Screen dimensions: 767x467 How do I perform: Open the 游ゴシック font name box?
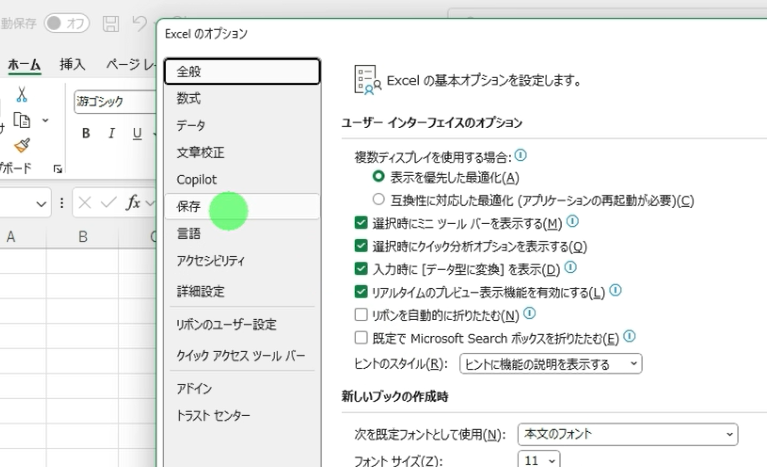(115, 102)
